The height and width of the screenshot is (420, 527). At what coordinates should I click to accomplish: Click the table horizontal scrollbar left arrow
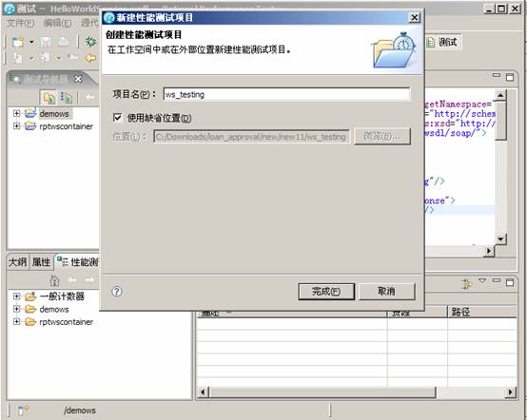pyautogui.click(x=203, y=391)
